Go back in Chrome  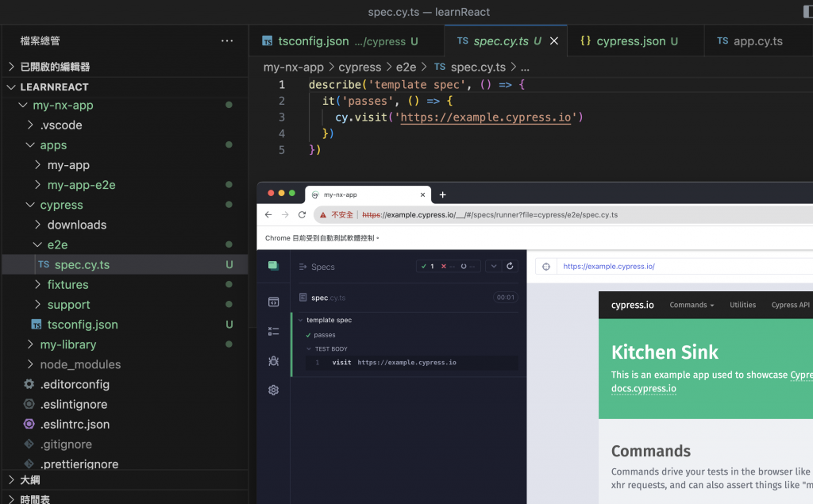pyautogui.click(x=268, y=214)
